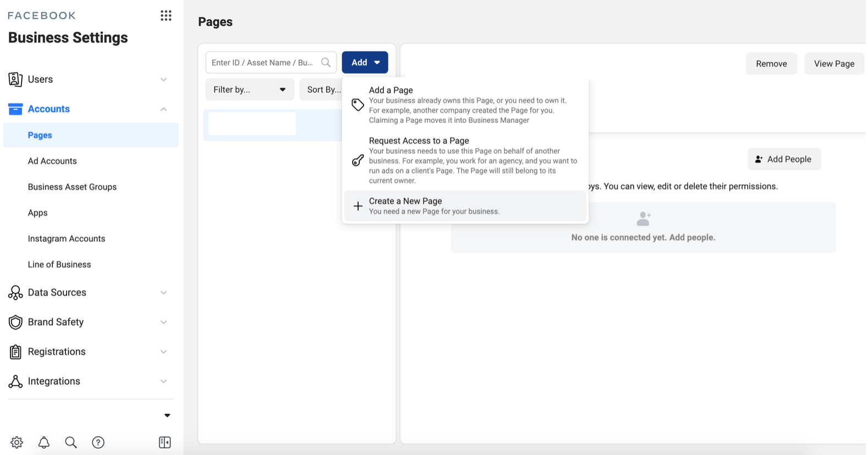Click the Data Sources icon
Image resolution: width=868 pixels, height=455 pixels.
coord(15,292)
